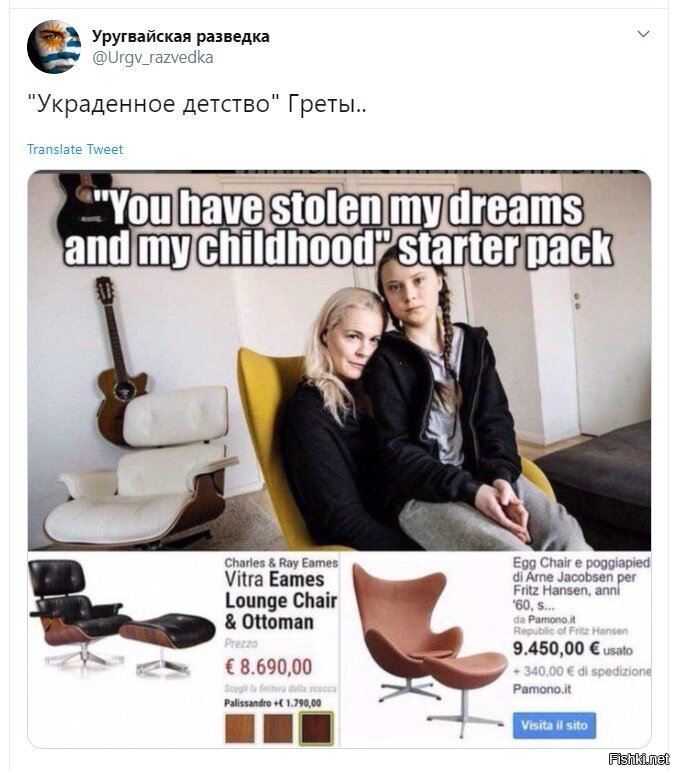Open the tweet's starter pack meme image
This screenshot has height=771, width=675.
[339, 459]
